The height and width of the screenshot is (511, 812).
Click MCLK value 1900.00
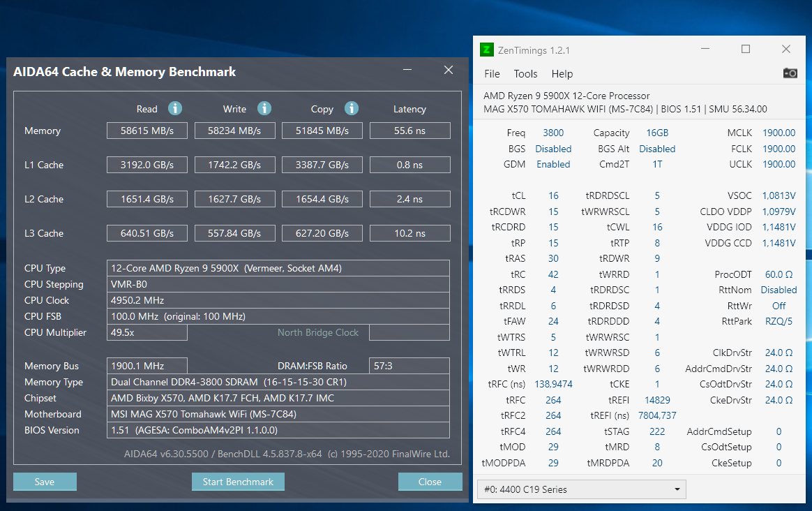(x=779, y=133)
